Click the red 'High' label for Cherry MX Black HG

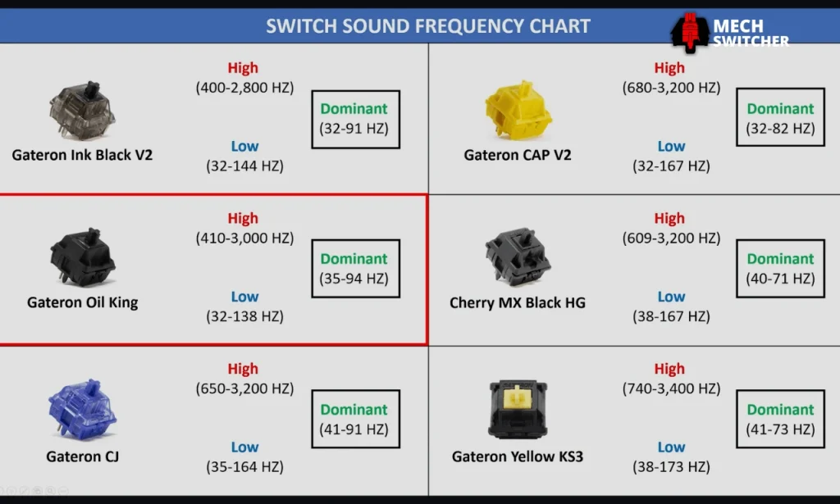tap(669, 218)
